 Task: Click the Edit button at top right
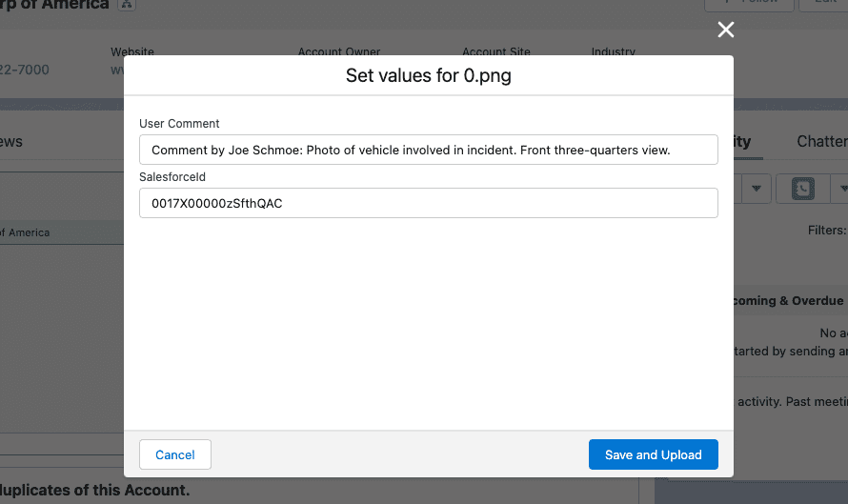[x=824, y=3]
